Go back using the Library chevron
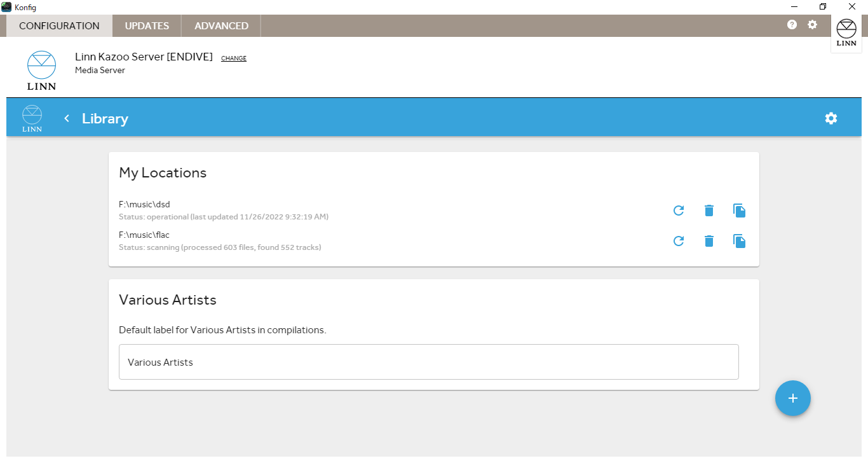The width and height of the screenshot is (868, 463). (67, 118)
